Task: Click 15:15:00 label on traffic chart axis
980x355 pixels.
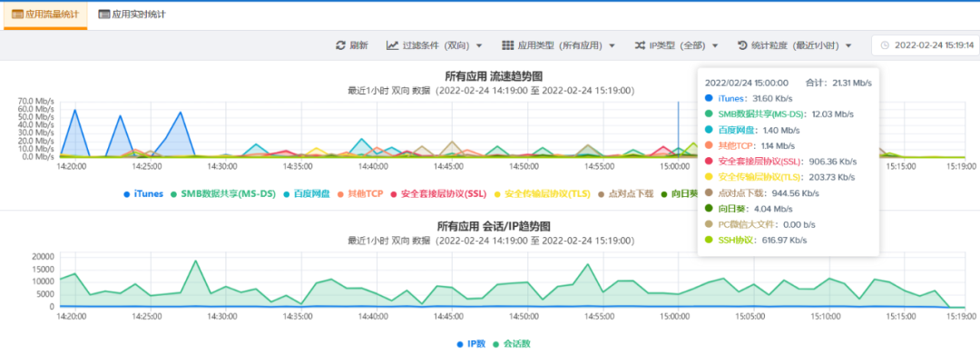Action: pos(901,167)
